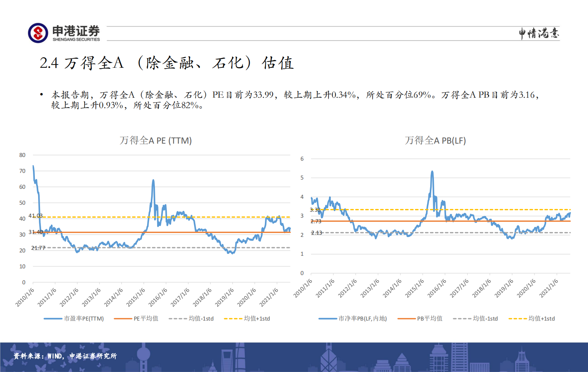This screenshot has height=372, width=588.
Task: Click the orange PE平均值 legend line marker
Action: click(123, 319)
